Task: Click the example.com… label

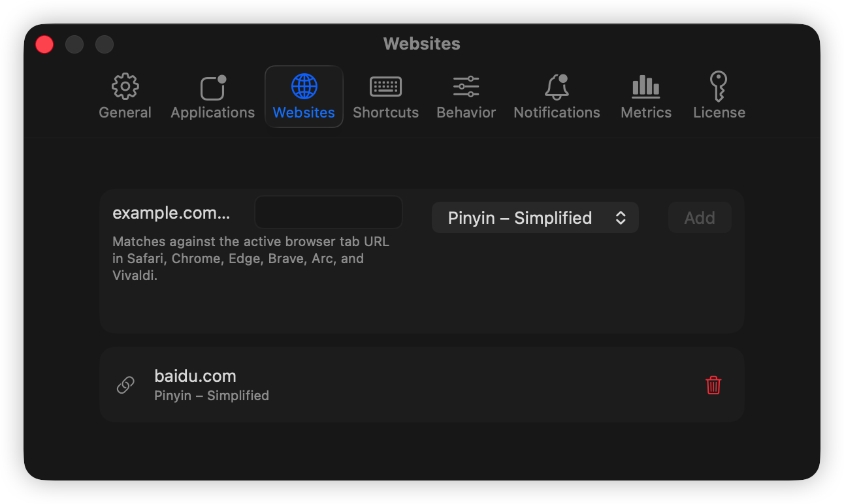Action: tap(171, 213)
